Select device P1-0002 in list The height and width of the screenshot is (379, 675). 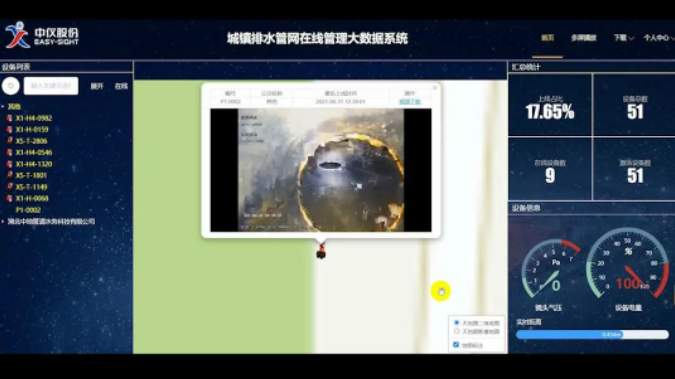pyautogui.click(x=28, y=210)
